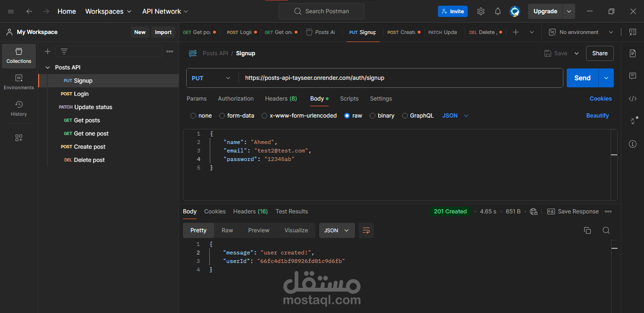Open the related requests icon in right sidebar
The height and width of the screenshot is (313, 644).
pyautogui.click(x=633, y=121)
